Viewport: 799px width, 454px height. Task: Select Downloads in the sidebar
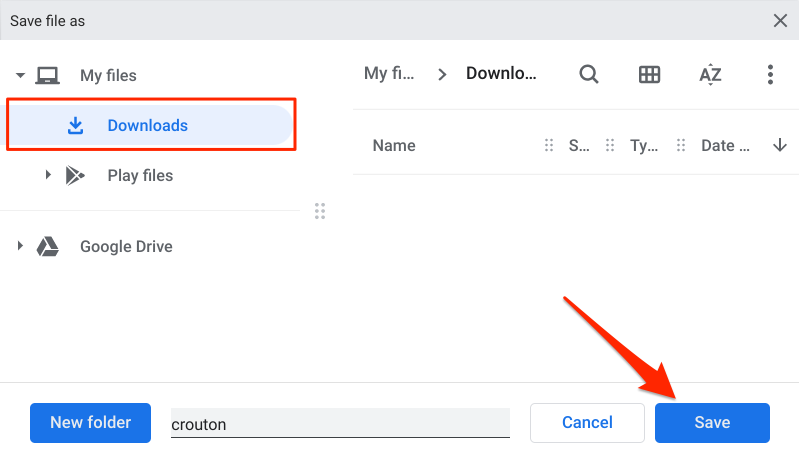pyautogui.click(x=148, y=126)
